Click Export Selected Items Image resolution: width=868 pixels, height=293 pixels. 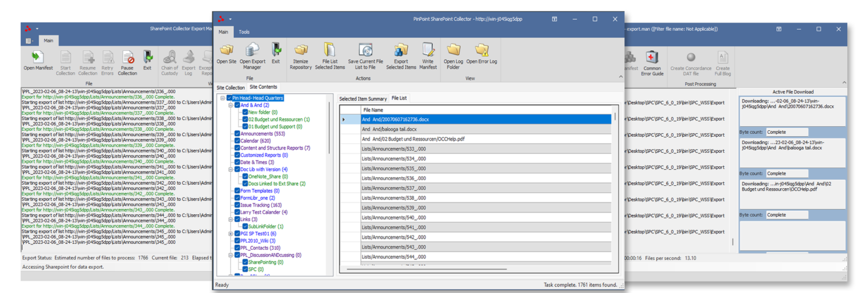pos(401,56)
